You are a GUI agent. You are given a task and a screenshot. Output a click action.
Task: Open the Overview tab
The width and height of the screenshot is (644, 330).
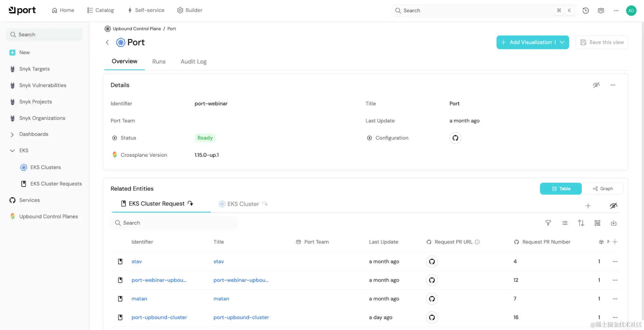click(x=124, y=61)
